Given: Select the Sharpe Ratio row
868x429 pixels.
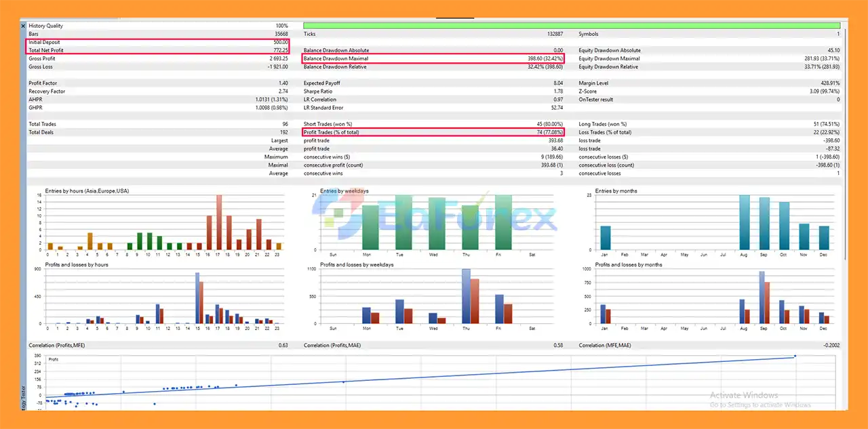Looking at the screenshot, I should (433, 91).
